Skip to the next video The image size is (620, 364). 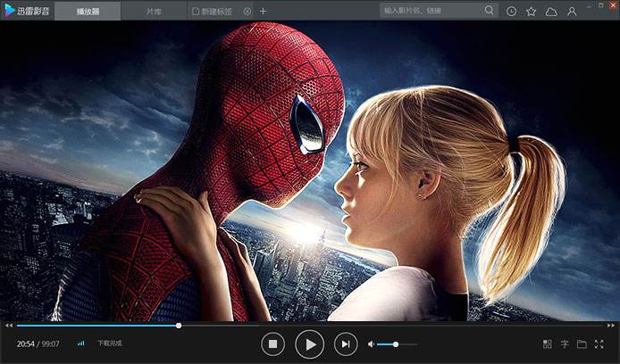click(345, 343)
